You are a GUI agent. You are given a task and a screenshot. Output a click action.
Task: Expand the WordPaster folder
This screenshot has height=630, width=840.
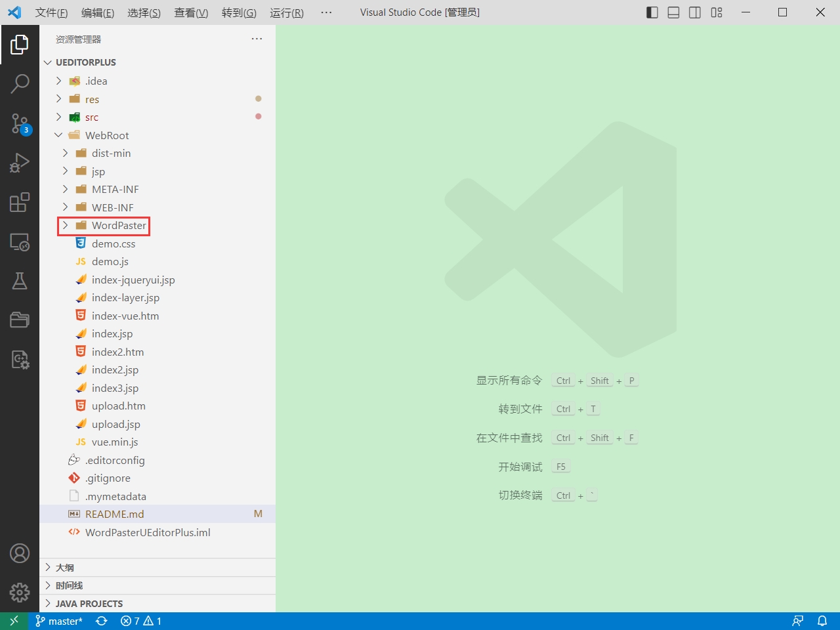[157, 225]
